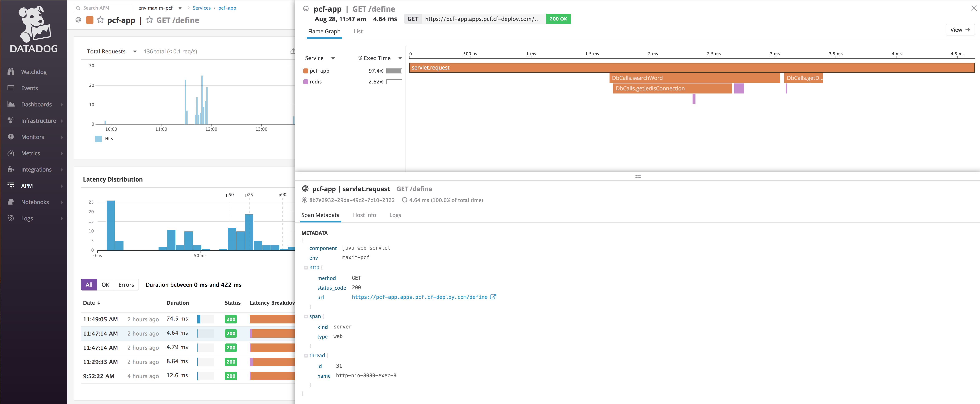Screen dimensions: 980x404
Task: Open the Notebooks section in sidebar
Action: pos(35,202)
